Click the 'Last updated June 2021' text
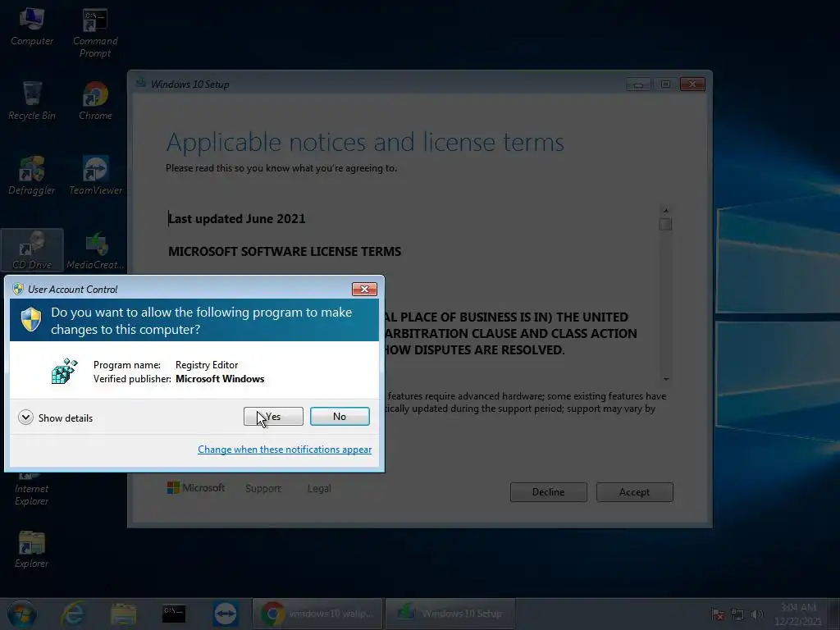Viewport: 840px width, 630px height. pyautogui.click(x=237, y=218)
